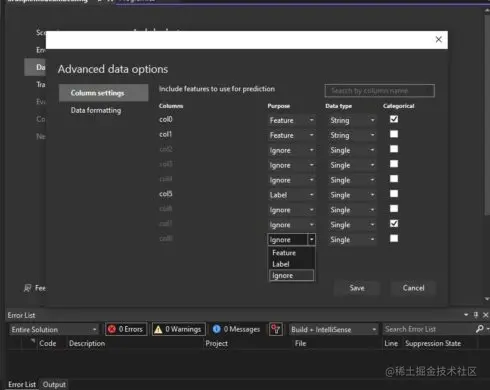490x390 pixels.
Task: Choose Label from the open dropdown list
Action: [x=291, y=264]
